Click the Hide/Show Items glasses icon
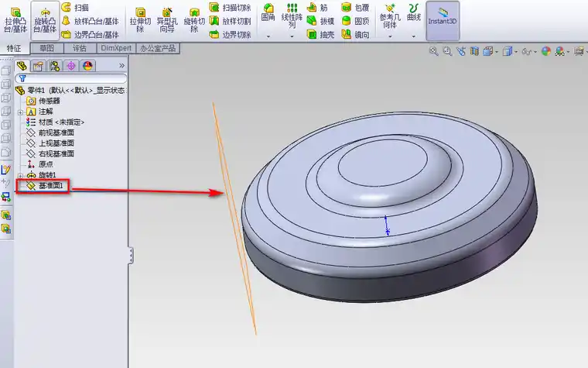The height and width of the screenshot is (368, 588). tap(527, 51)
